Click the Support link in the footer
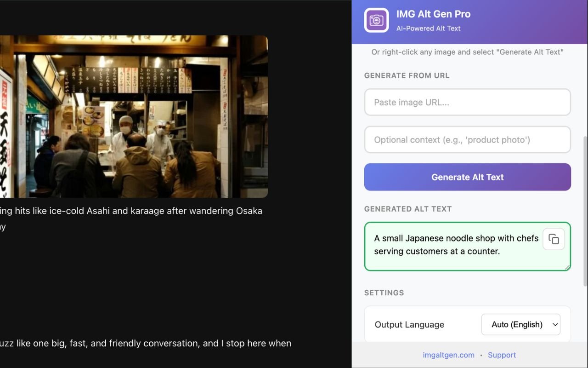Viewport: 588px width, 368px height. pyautogui.click(x=502, y=355)
